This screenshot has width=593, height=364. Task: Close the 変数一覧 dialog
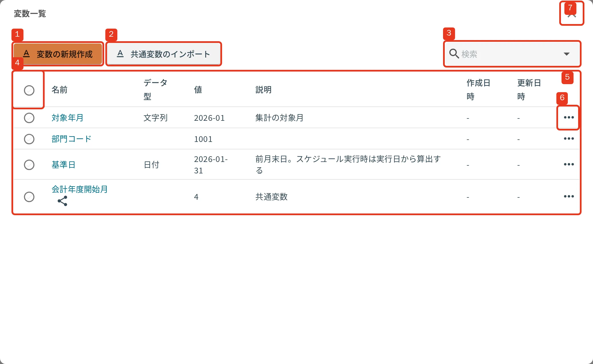point(572,14)
